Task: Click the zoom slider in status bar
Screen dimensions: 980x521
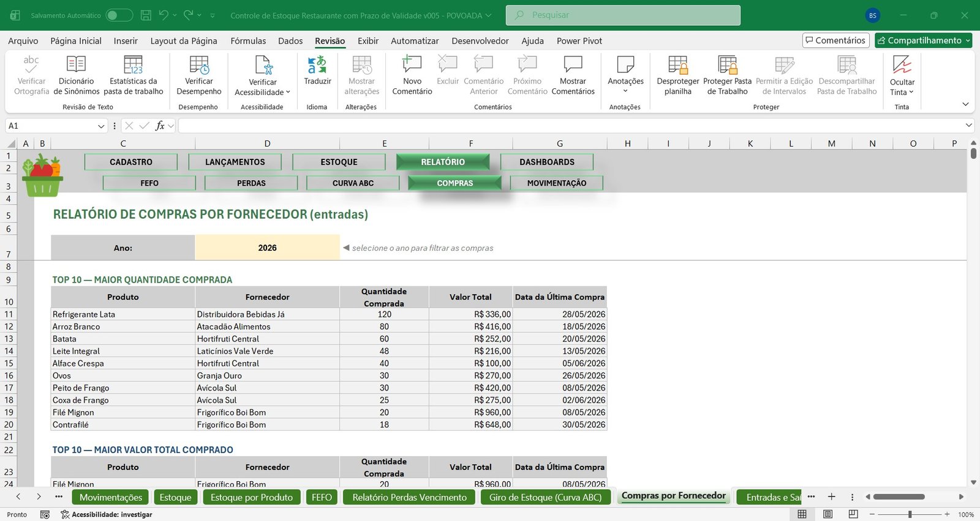Action: tap(910, 514)
